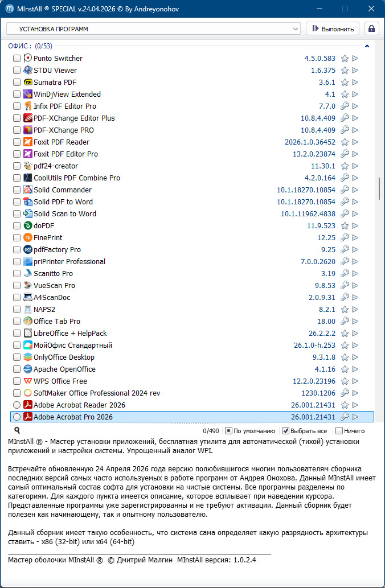Click the LibreOffice + HelpPack app icon
This screenshot has width=385, height=588.
pyautogui.click(x=28, y=334)
